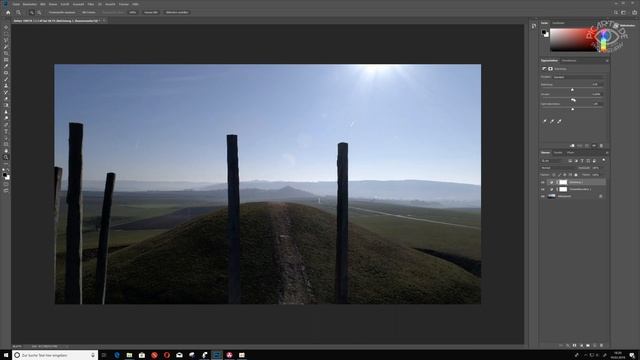Select the Zoom tool in toolbar
Viewport: 640px width, 360px height.
click(6, 158)
